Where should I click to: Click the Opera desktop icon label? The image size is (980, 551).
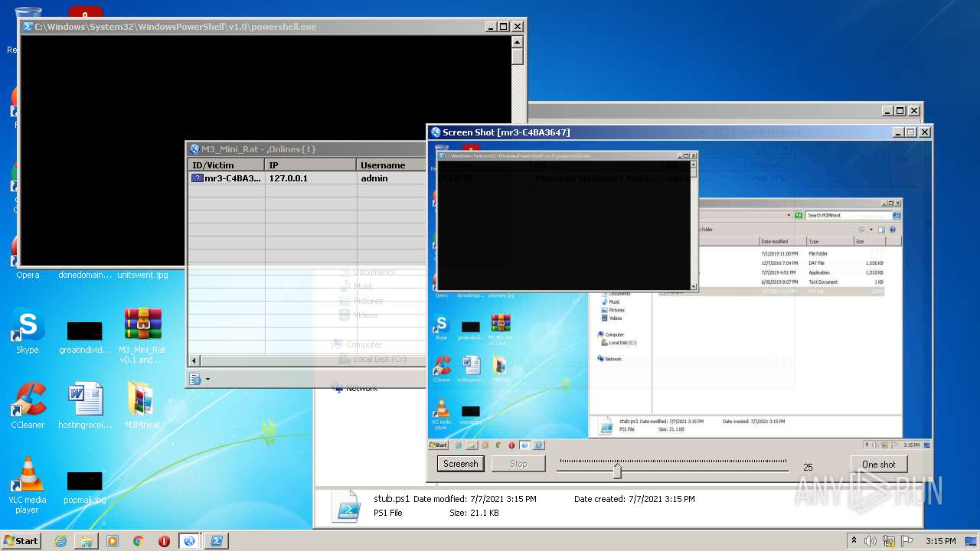(28, 275)
